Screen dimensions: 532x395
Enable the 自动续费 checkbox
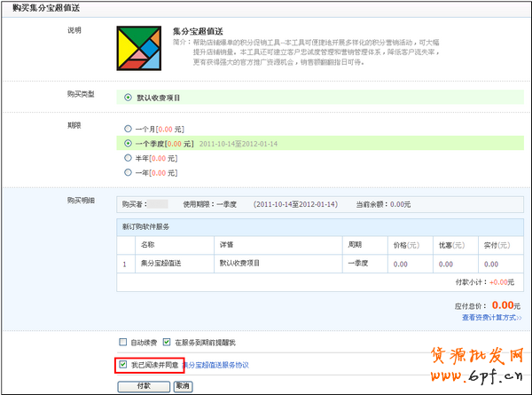point(123,343)
